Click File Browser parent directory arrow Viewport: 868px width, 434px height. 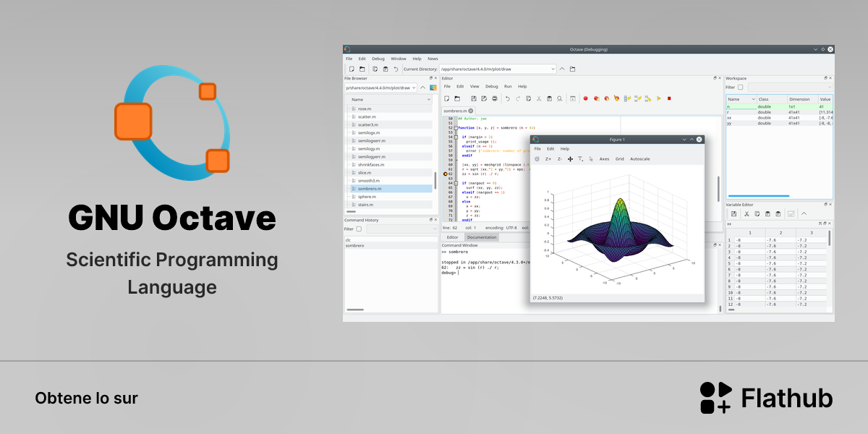click(422, 88)
